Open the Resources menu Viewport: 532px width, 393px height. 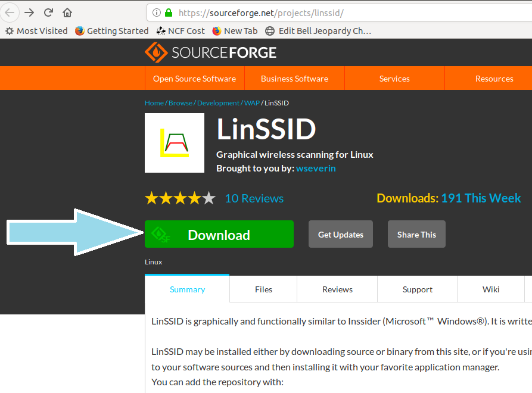pos(494,79)
